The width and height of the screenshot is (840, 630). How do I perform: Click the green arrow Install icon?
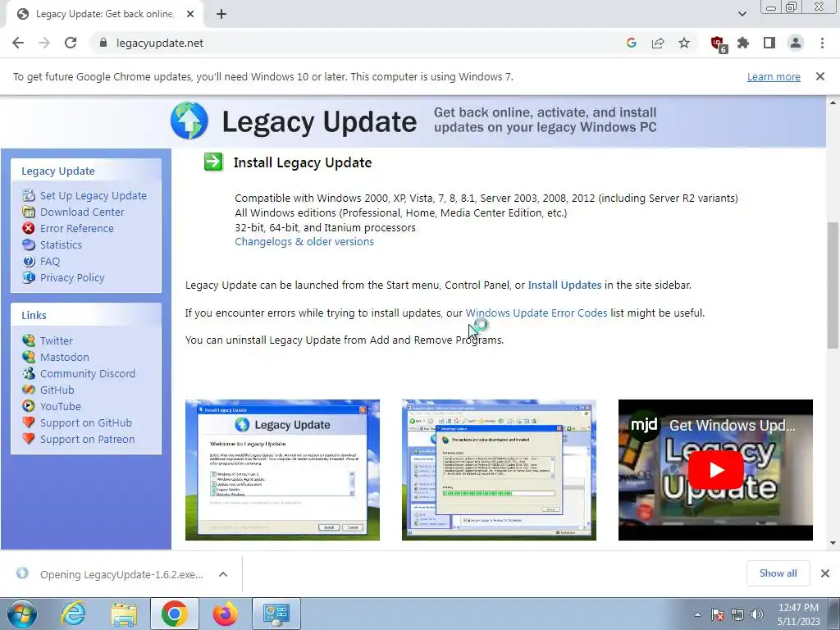point(213,162)
